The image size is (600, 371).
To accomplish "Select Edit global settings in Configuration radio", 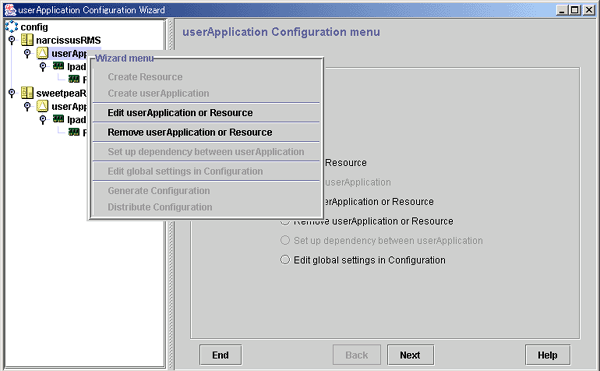I will (285, 260).
